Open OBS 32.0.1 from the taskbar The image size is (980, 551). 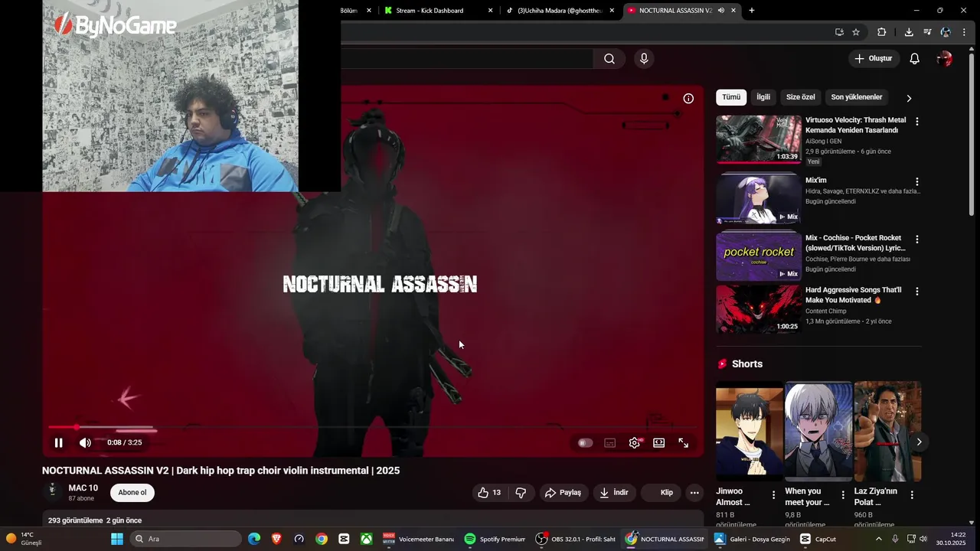coord(576,539)
